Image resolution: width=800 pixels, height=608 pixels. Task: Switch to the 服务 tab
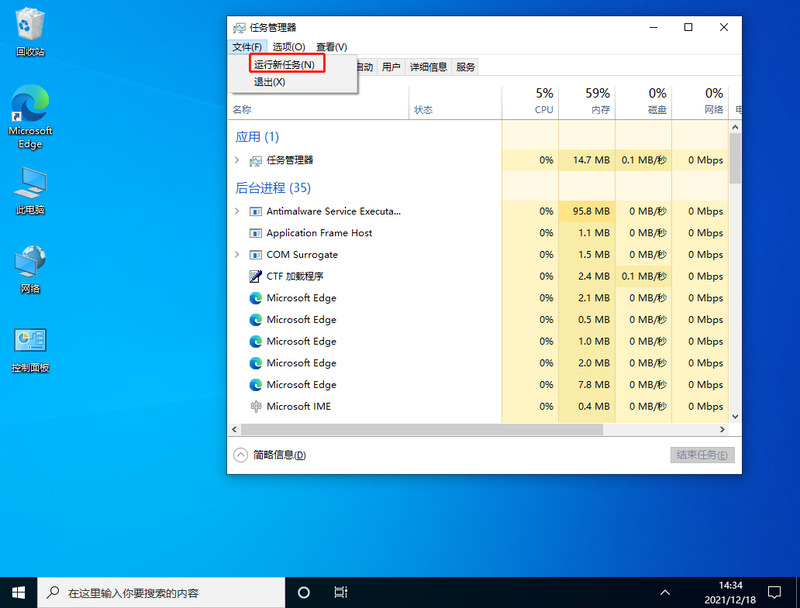pyautogui.click(x=464, y=66)
